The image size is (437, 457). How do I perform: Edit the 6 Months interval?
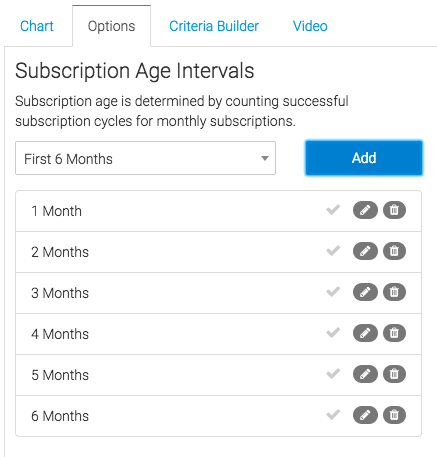tap(365, 415)
